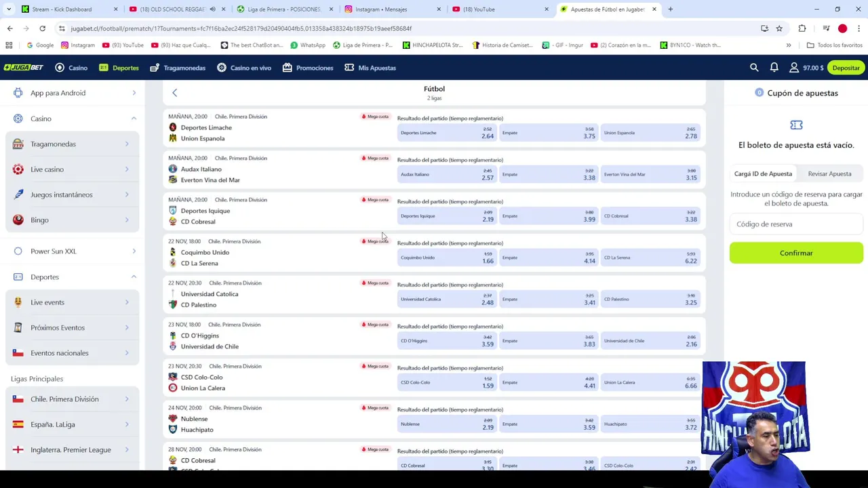Bookmark this page with star icon
The width and height of the screenshot is (868, 488).
coord(779,28)
